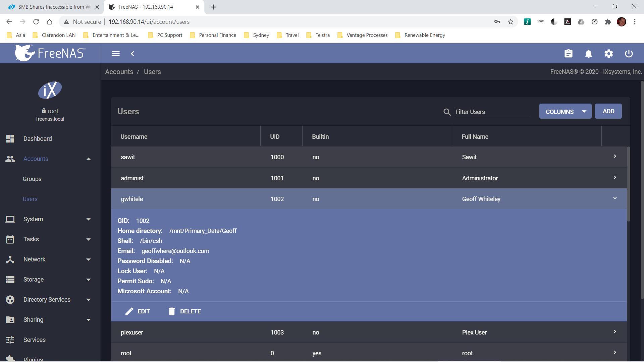
Task: Click the iX systems logo
Action: pos(50,90)
